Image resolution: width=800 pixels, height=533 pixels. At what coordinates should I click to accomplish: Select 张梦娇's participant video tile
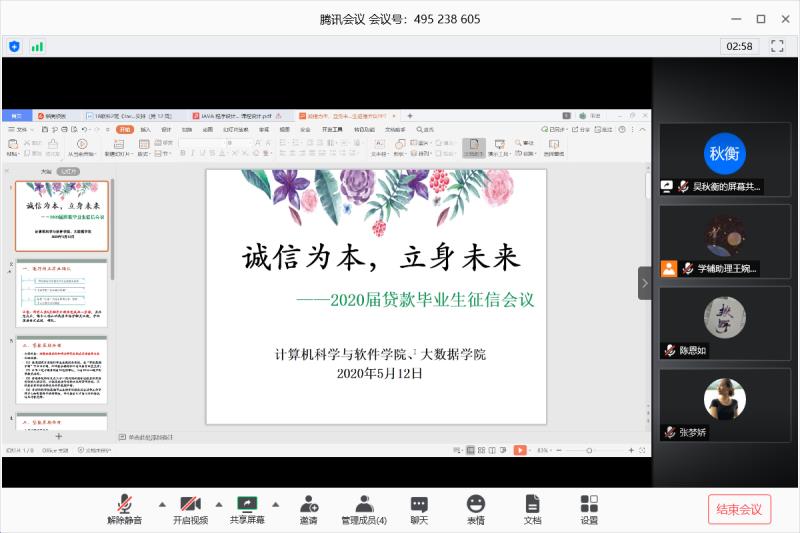725,404
